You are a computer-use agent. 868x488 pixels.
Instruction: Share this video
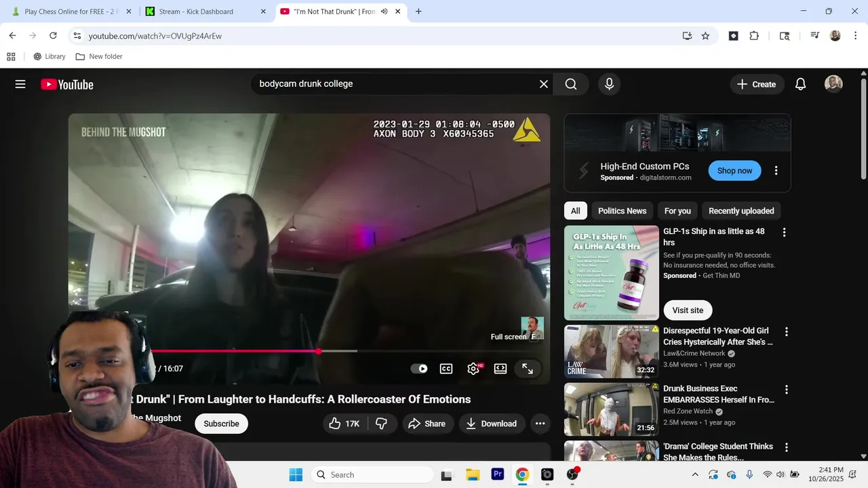(x=427, y=424)
